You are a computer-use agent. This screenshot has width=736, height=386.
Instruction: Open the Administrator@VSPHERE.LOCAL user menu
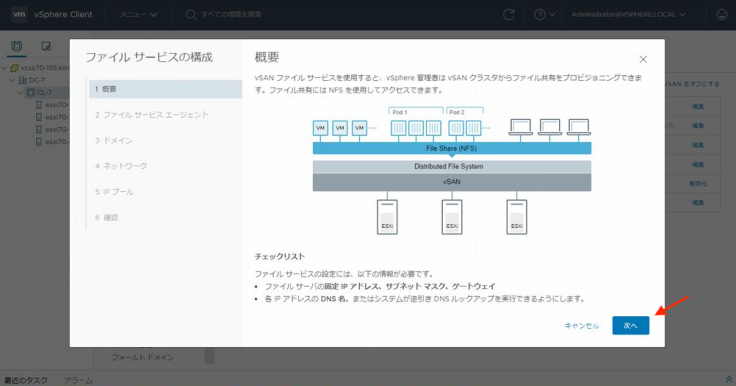point(628,15)
